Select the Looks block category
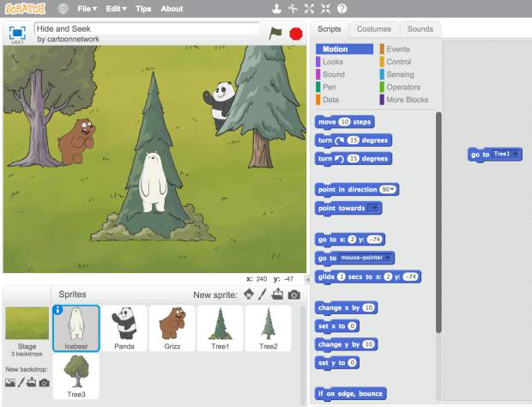532x407 pixels. coord(333,62)
